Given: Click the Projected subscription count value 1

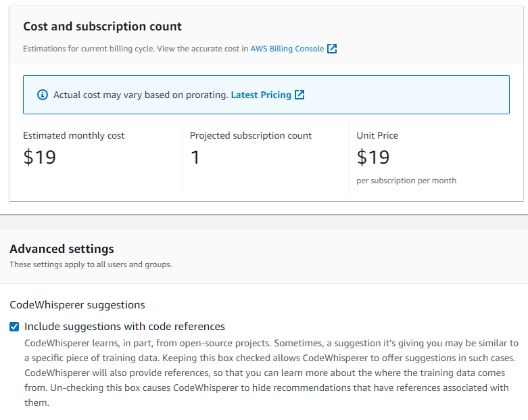Looking at the screenshot, I should click(195, 158).
